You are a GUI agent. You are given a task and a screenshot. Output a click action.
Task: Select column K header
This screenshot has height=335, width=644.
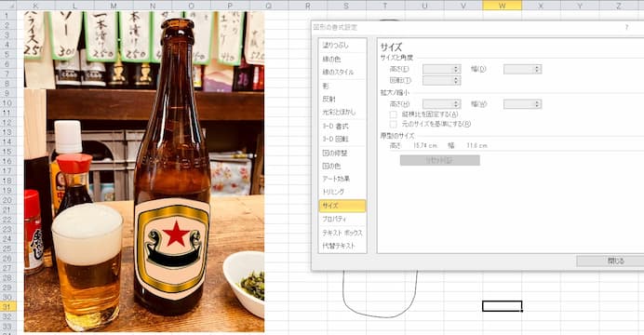35,6
